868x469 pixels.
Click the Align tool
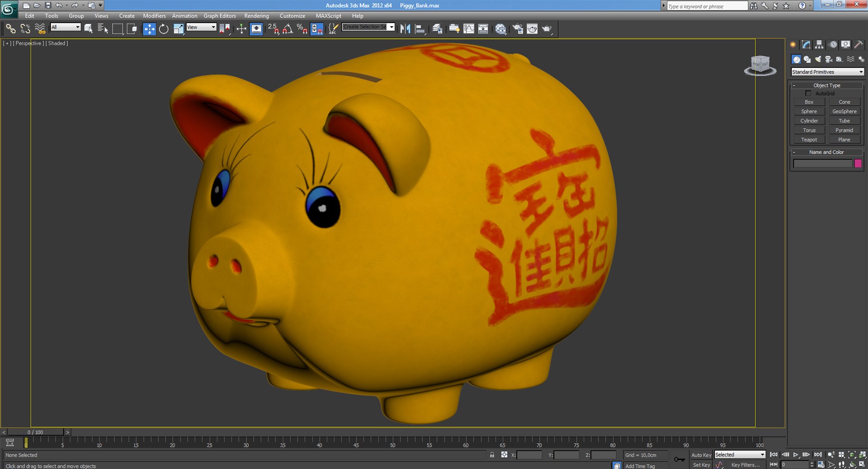click(420, 29)
